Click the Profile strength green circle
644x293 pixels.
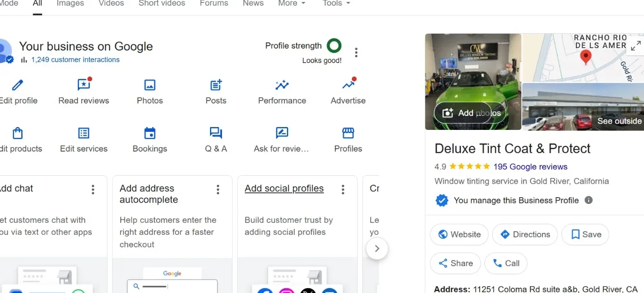click(334, 46)
